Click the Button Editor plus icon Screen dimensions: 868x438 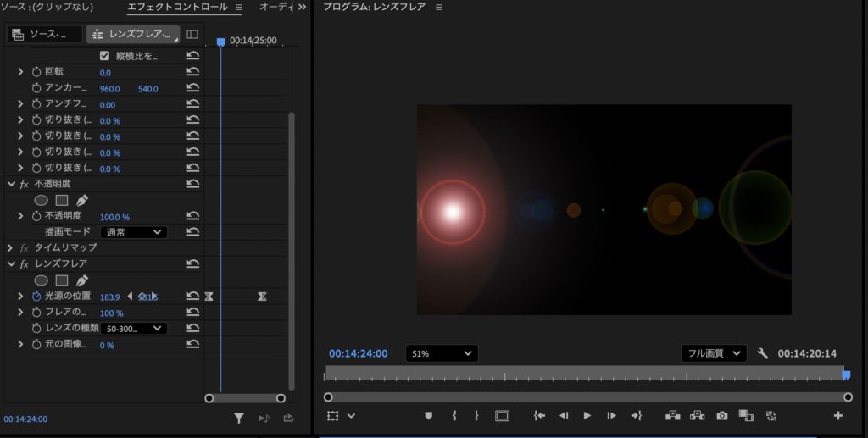point(838,415)
